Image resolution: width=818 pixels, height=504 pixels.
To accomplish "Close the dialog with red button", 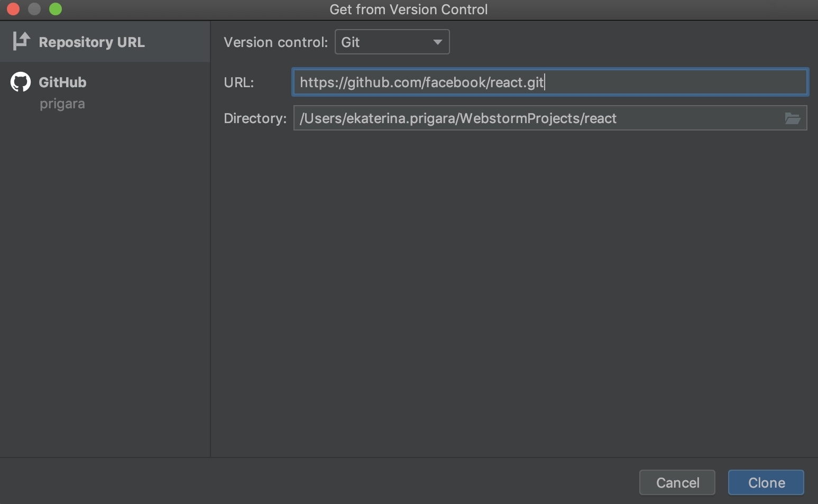I will tap(13, 9).
